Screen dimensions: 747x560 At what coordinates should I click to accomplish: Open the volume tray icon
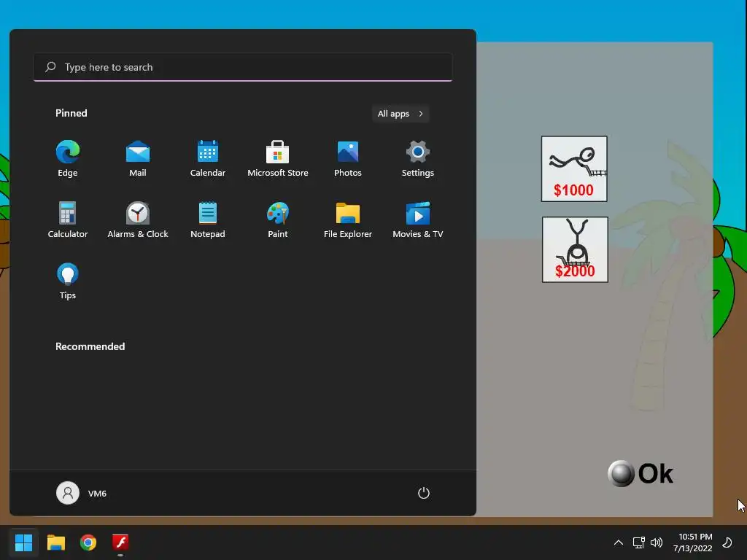pyautogui.click(x=657, y=542)
